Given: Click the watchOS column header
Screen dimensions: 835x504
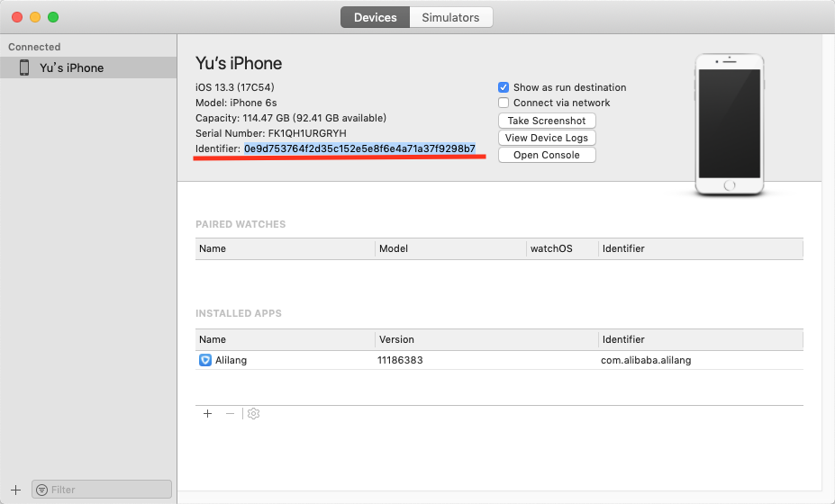Looking at the screenshot, I should (x=562, y=248).
